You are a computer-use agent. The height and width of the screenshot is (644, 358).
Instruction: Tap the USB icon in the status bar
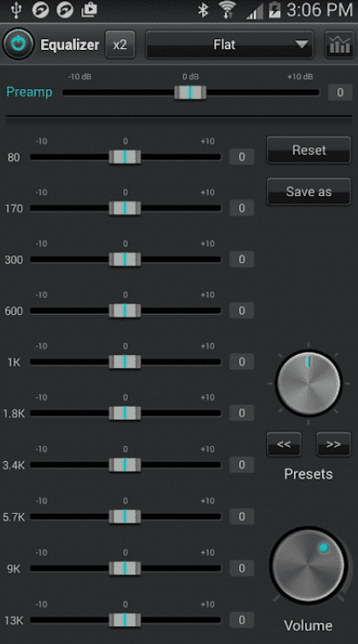point(15,11)
